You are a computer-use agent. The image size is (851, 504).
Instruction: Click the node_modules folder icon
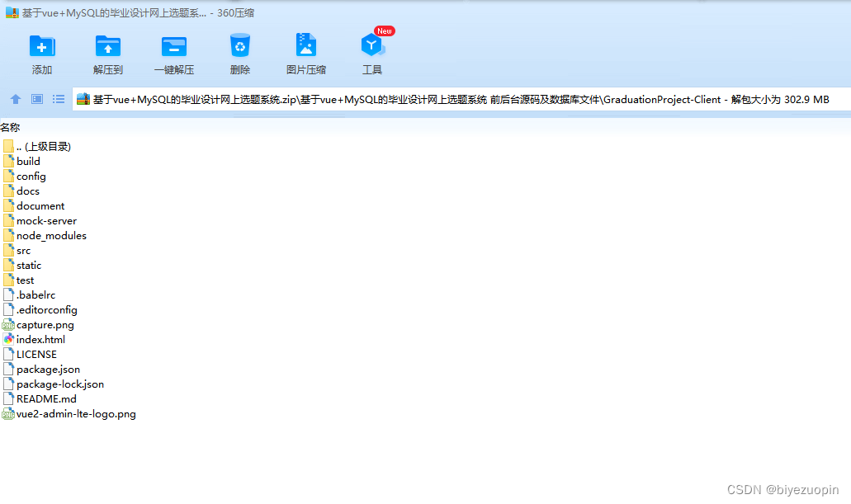pyautogui.click(x=8, y=235)
